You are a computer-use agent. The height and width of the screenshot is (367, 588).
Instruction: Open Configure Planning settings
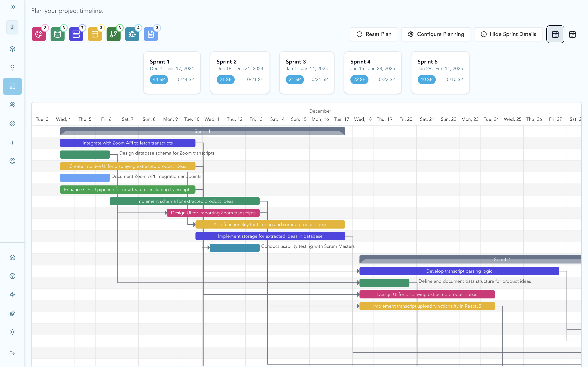pos(436,34)
